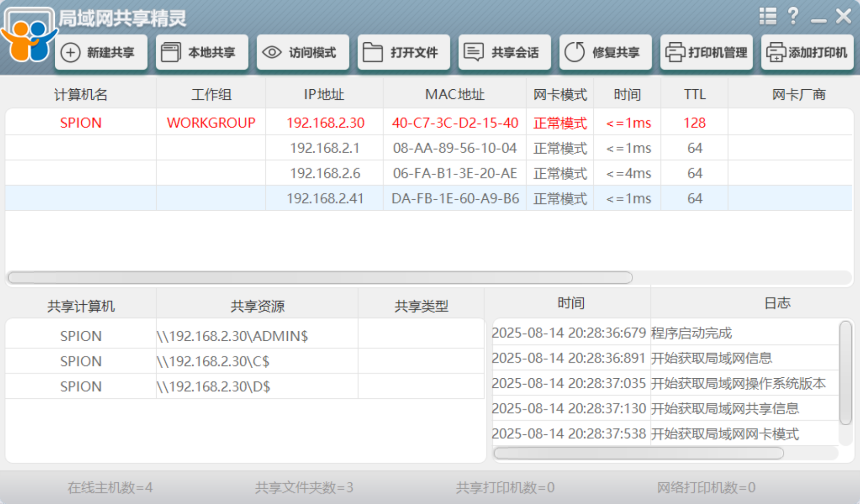The image size is (860, 504).
Task: Click MAC 06-FA-B1-3E-20-AE
Action: coord(455,173)
